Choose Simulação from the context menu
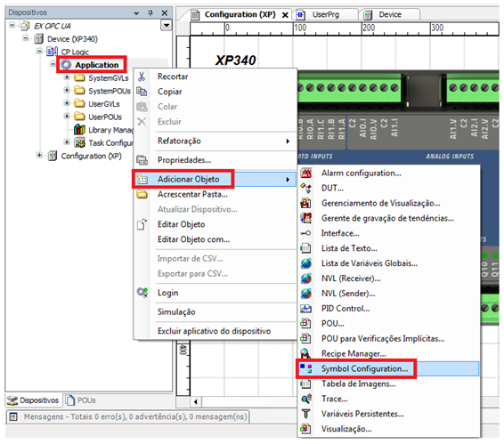 (x=214, y=312)
